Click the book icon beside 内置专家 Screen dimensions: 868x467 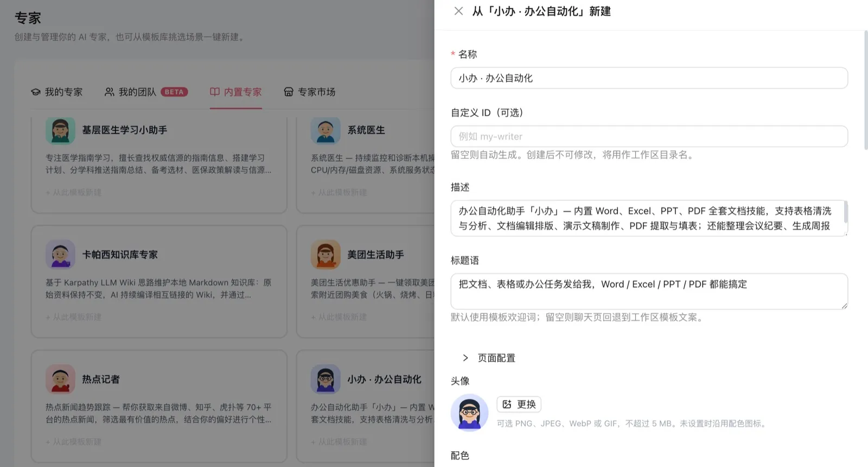(x=215, y=92)
